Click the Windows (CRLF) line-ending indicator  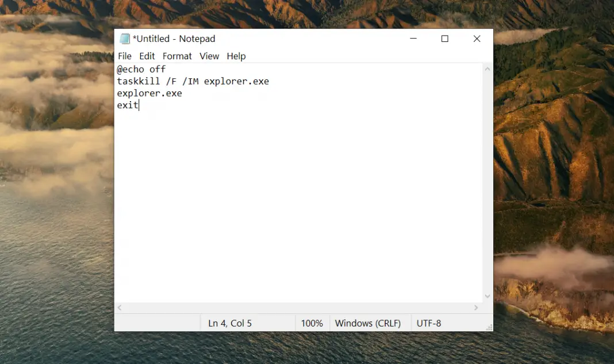[x=369, y=323]
